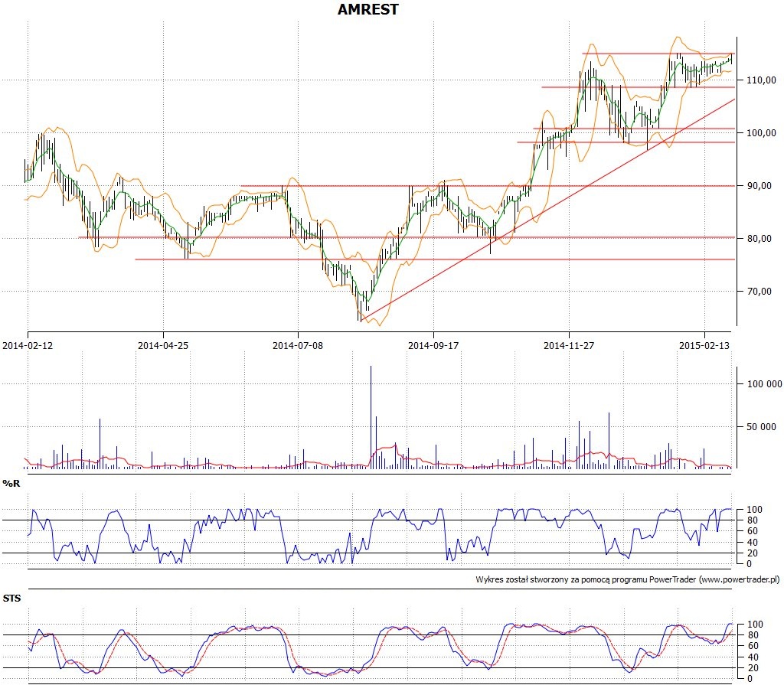Select the 100,00 price axis label
Image resolution: width=784 pixels, height=685 pixels.
click(761, 133)
